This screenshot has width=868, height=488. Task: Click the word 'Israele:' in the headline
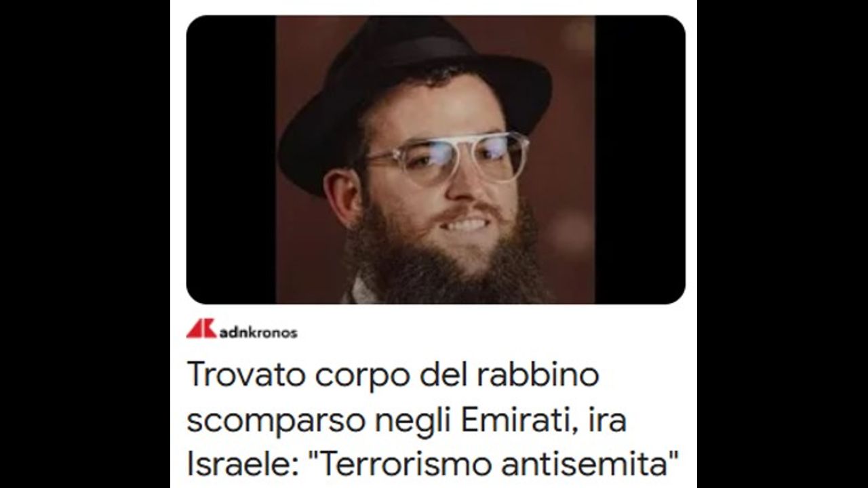(x=243, y=465)
